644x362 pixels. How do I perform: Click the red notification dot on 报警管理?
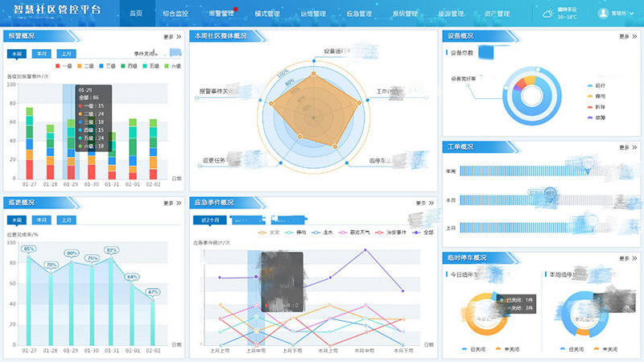(x=236, y=9)
